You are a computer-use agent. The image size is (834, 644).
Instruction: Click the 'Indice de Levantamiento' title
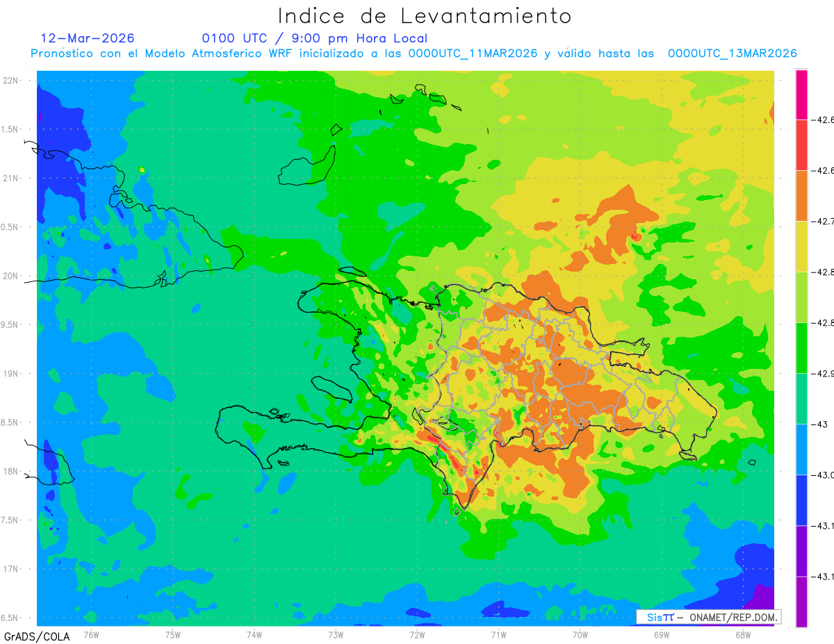pos(425,16)
